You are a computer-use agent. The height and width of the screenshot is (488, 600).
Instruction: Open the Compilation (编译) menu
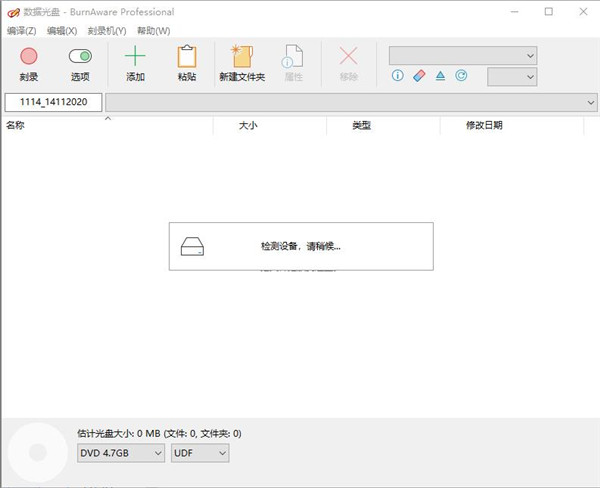(x=22, y=31)
